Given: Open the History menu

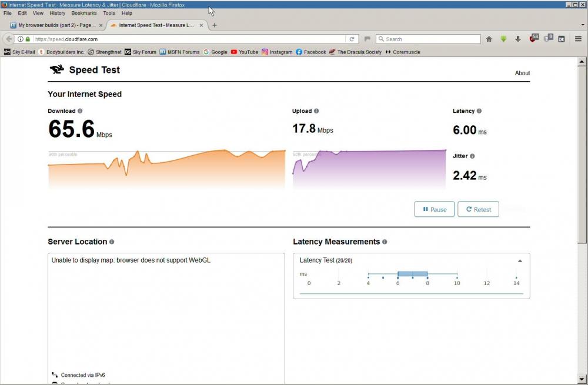Looking at the screenshot, I should [58, 13].
